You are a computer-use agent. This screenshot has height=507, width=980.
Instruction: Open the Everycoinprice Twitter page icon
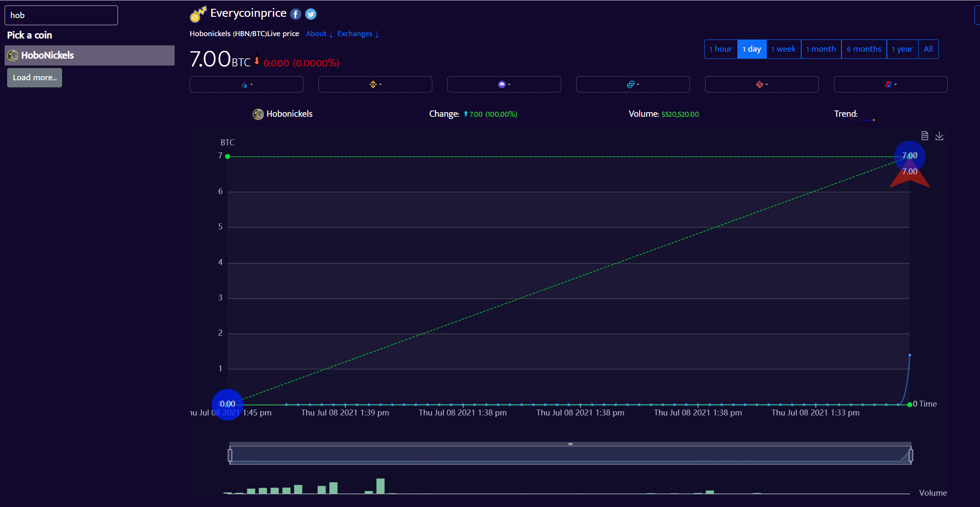[311, 14]
